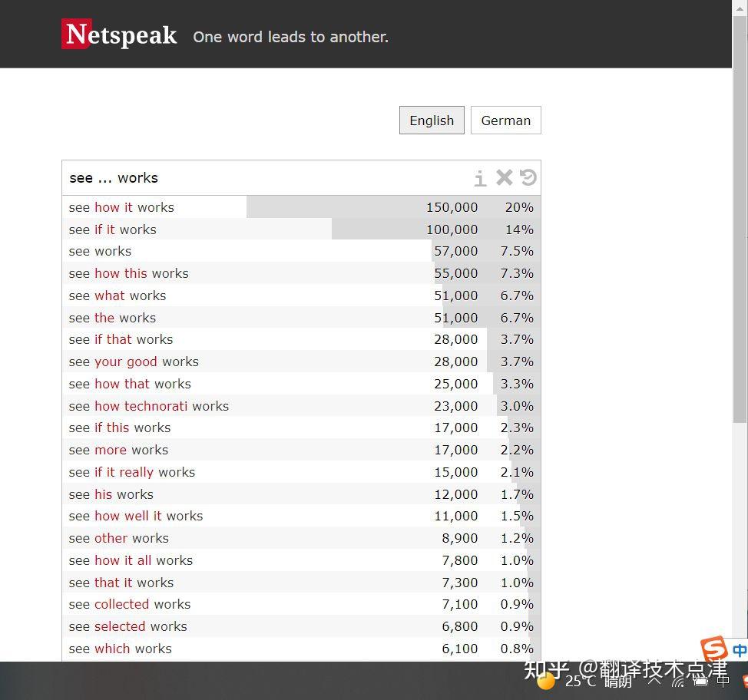Expand examples for 'see if it works'
Screen dimensions: 748x700
[111, 229]
